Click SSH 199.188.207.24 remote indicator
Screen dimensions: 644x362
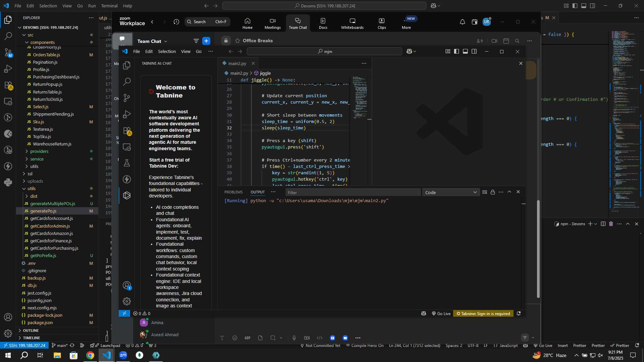[24, 346]
